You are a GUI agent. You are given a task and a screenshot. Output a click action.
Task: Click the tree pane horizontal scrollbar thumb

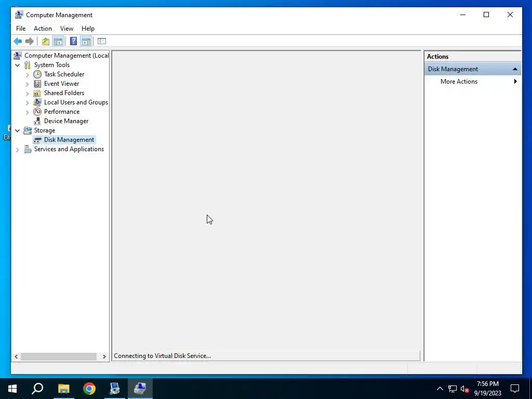coord(59,356)
